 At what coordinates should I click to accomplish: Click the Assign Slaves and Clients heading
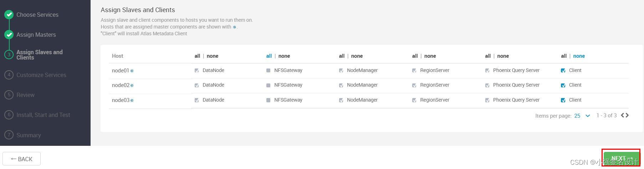point(138,10)
